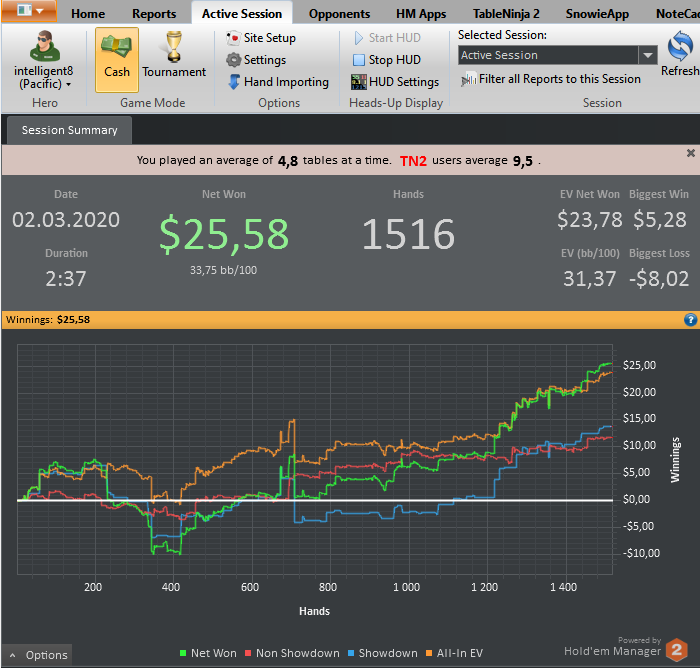Open the application menu button
This screenshot has width=700, height=668.
[x=29, y=10]
